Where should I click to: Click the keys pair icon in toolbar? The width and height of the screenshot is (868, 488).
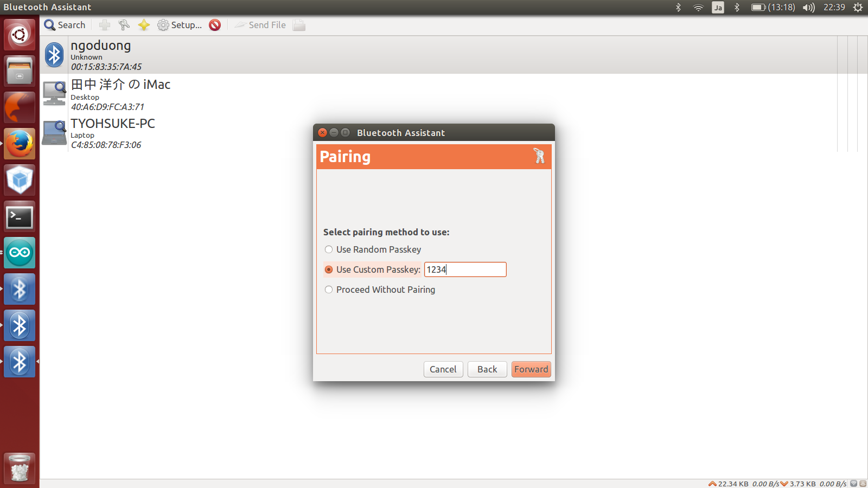pyautogui.click(x=124, y=25)
